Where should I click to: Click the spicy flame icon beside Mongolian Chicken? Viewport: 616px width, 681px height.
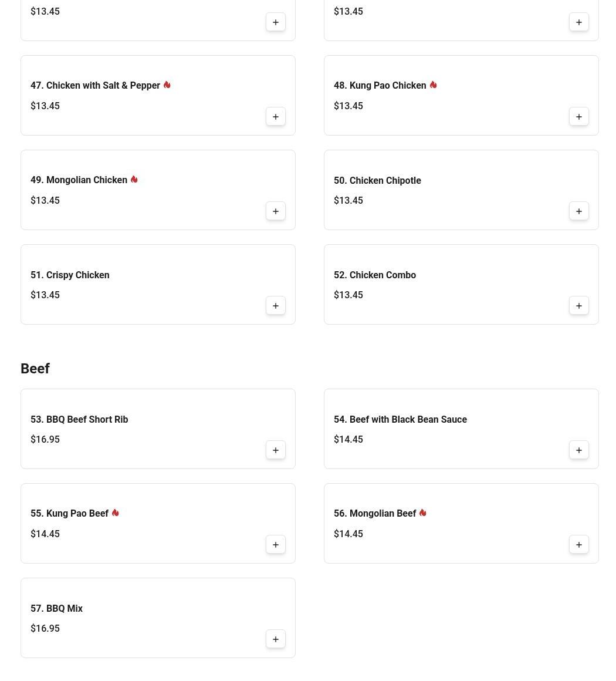pyautogui.click(x=134, y=180)
